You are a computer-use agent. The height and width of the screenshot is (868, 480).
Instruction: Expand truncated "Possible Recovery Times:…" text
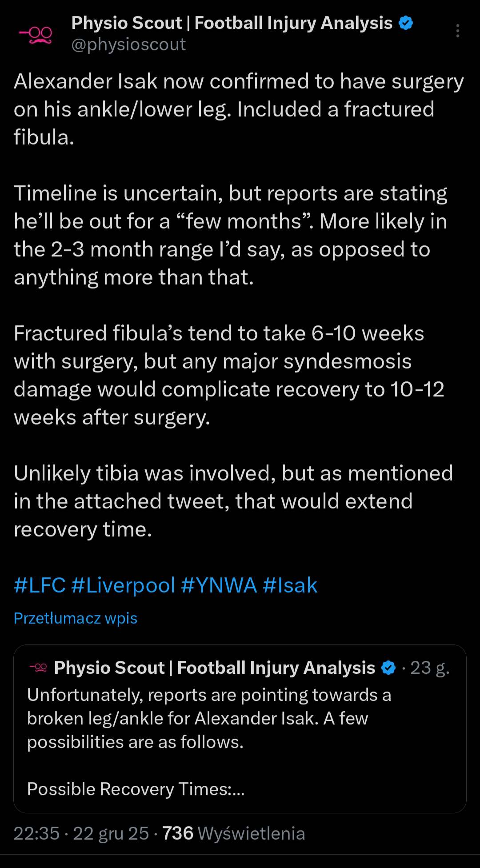click(136, 789)
